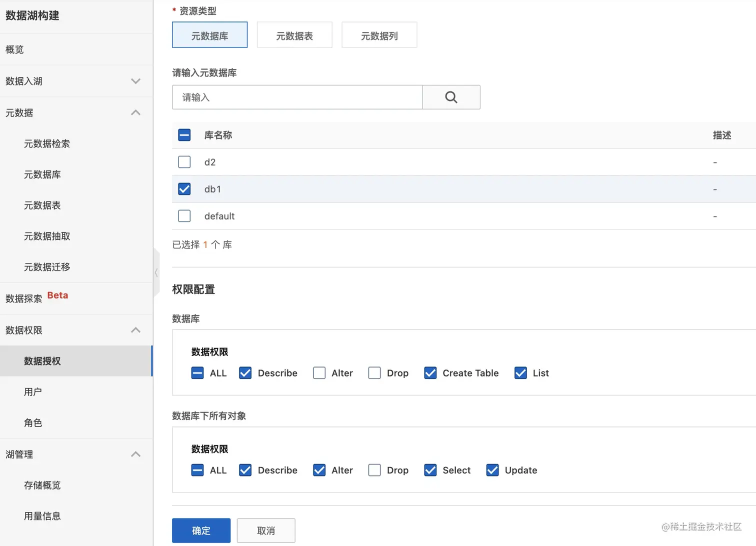Click the 描述 column header

722,135
